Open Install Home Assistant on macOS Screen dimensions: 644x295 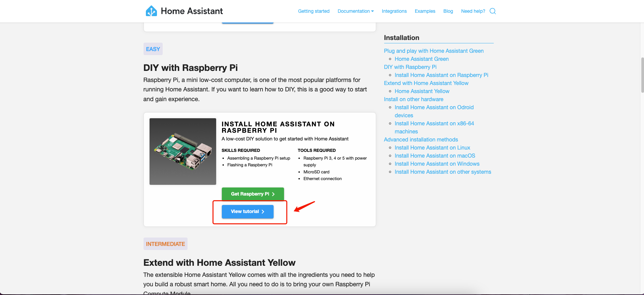(x=435, y=156)
